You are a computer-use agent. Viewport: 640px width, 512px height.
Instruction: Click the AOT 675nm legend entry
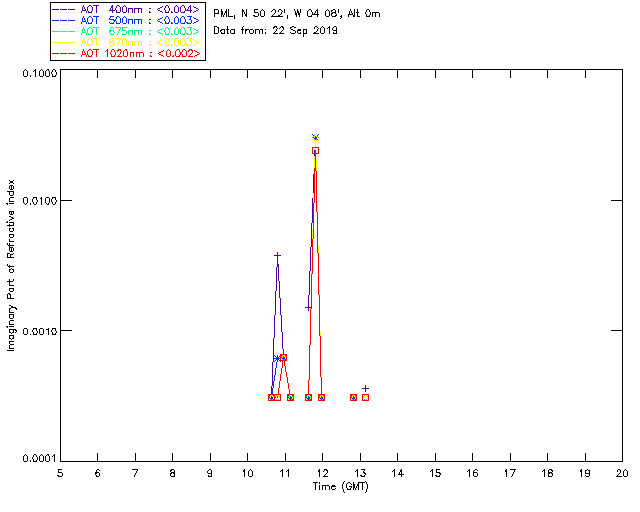click(x=127, y=31)
